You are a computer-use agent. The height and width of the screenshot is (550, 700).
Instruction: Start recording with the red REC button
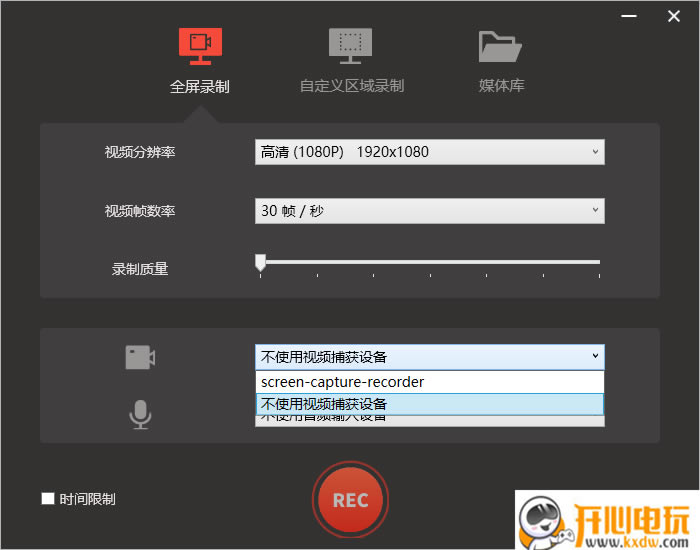[x=350, y=500]
